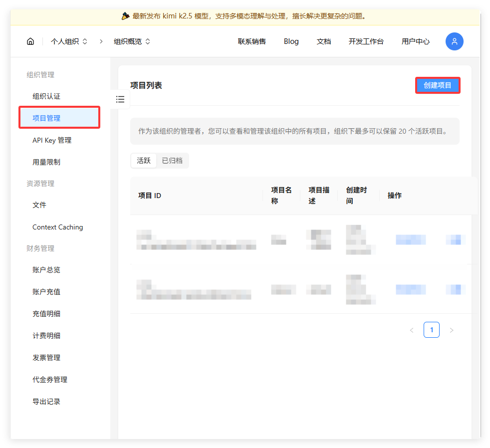The width and height of the screenshot is (490, 448).
Task: Toggle the sidebar collapse list icon
Action: [120, 99]
